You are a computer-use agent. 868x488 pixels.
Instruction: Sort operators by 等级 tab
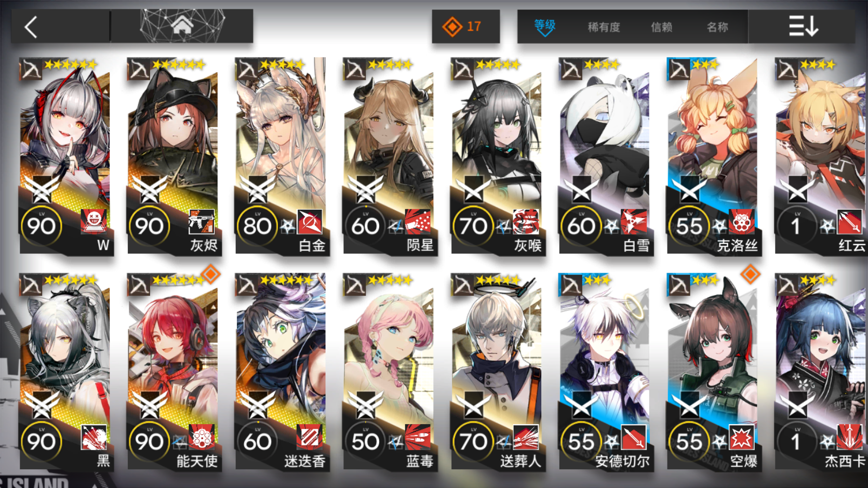pos(545,26)
